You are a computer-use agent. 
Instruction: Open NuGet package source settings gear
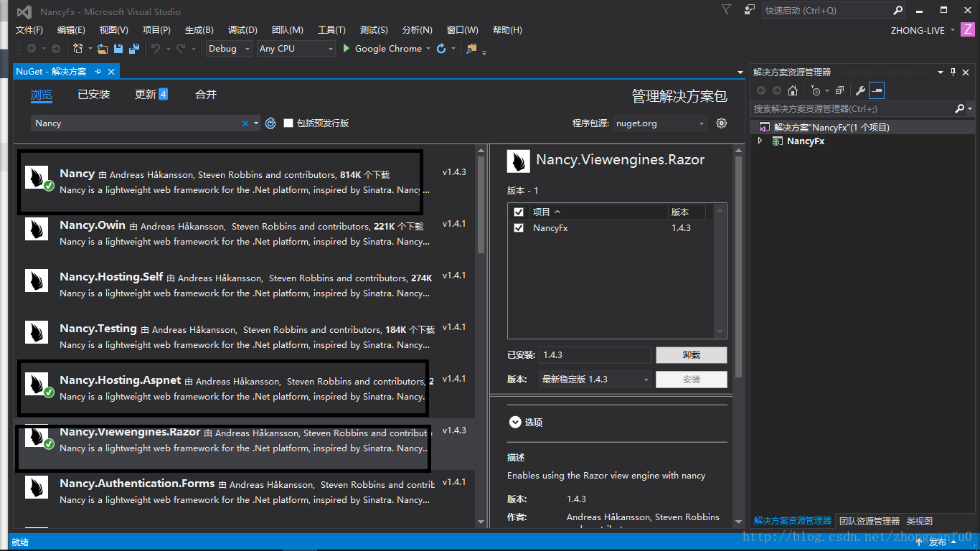722,123
